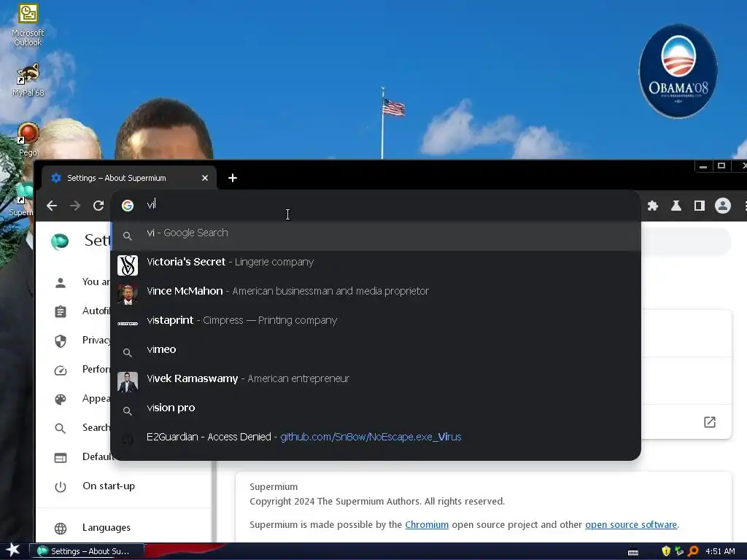
Task: Click the 'Settings – About Su…' taskbar button
Action: [x=87, y=551]
